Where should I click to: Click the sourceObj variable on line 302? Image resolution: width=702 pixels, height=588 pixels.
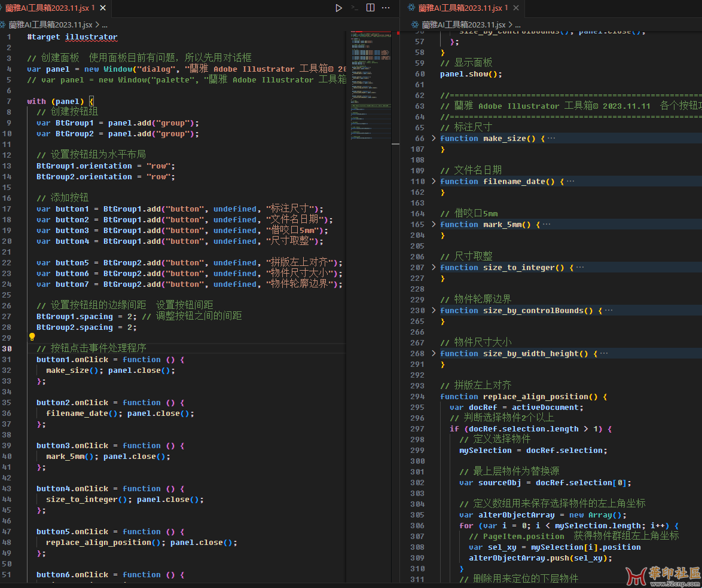pos(500,482)
